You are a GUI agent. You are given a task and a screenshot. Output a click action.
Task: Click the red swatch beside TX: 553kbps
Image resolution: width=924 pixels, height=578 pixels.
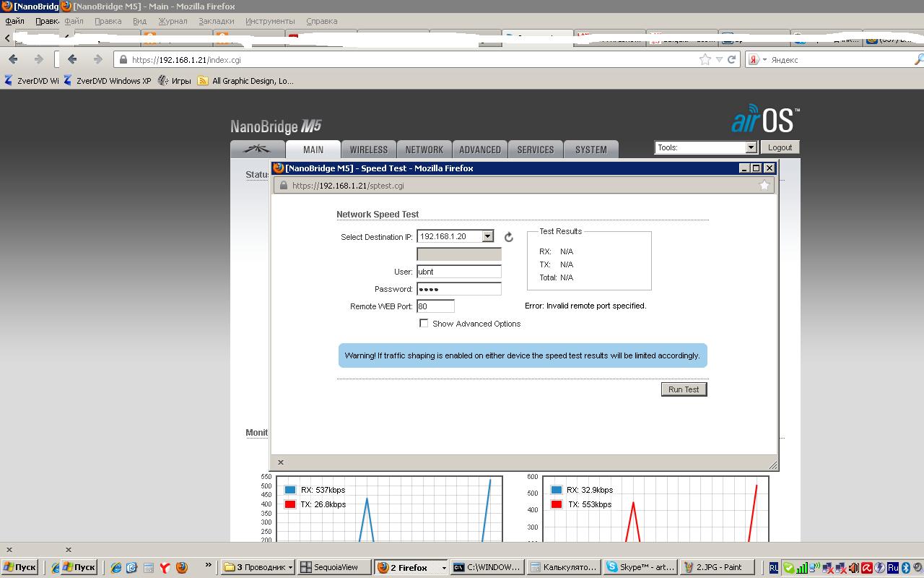pyautogui.click(x=556, y=504)
